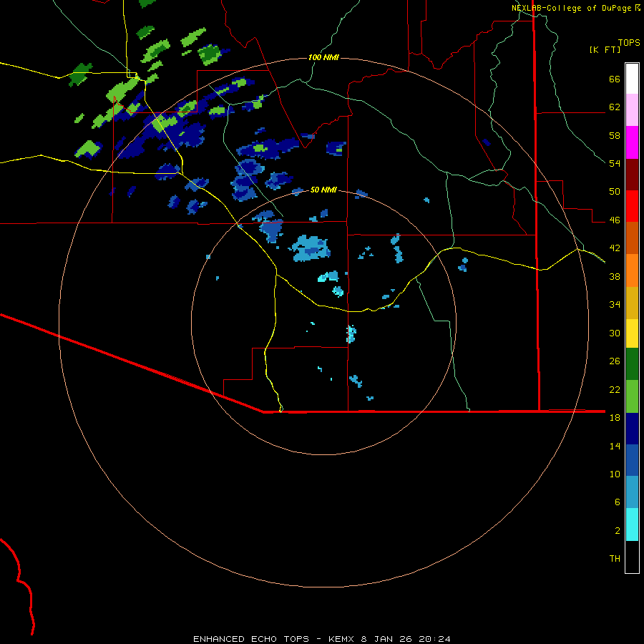The height and width of the screenshot is (644, 644).
Task: Click the NEXLAB-College of DuPage text
Action: coord(572,8)
